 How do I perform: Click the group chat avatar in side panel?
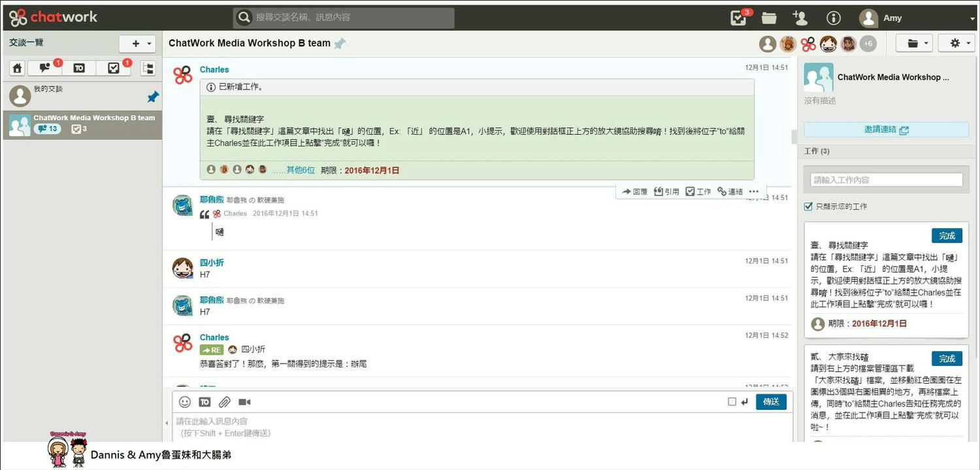819,77
